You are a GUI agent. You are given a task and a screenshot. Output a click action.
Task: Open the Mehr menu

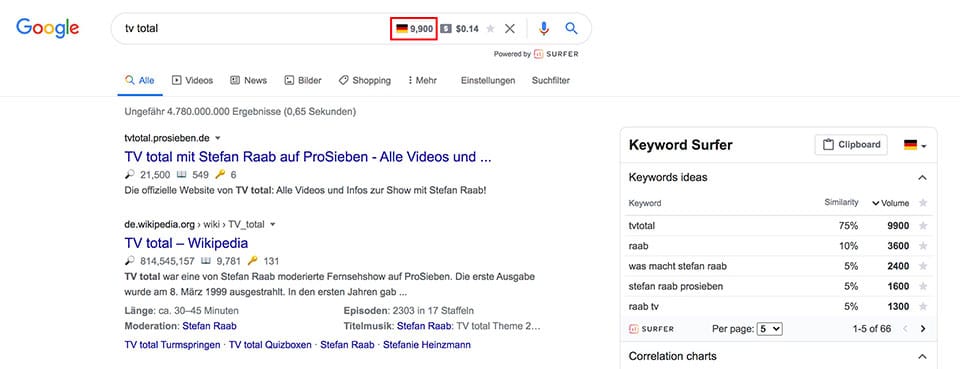[422, 80]
